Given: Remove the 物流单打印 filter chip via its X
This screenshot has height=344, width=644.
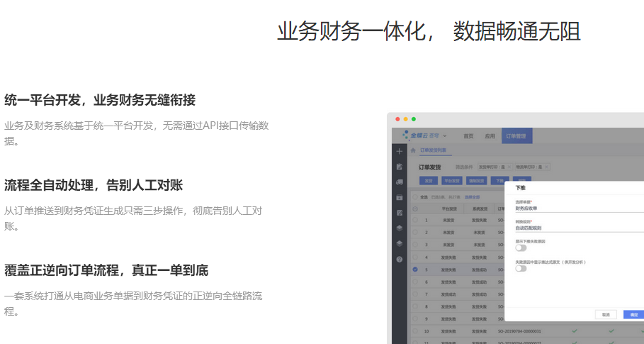Looking at the screenshot, I should point(548,167).
